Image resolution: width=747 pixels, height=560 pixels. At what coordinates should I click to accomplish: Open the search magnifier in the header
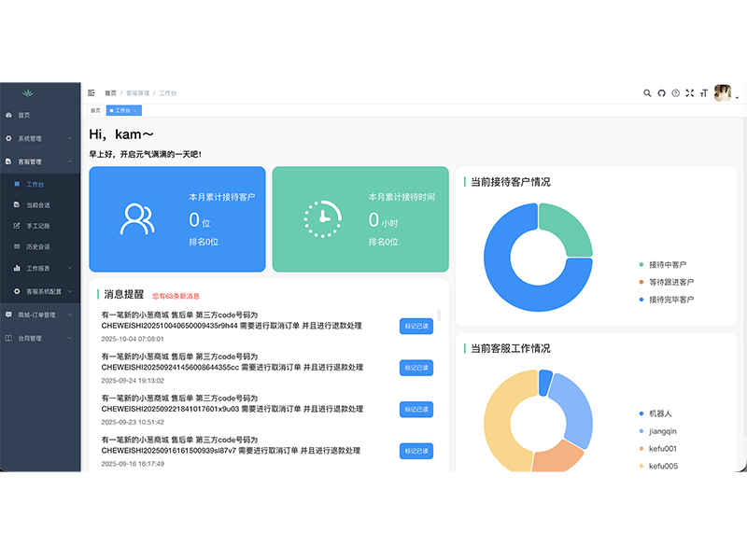(647, 93)
